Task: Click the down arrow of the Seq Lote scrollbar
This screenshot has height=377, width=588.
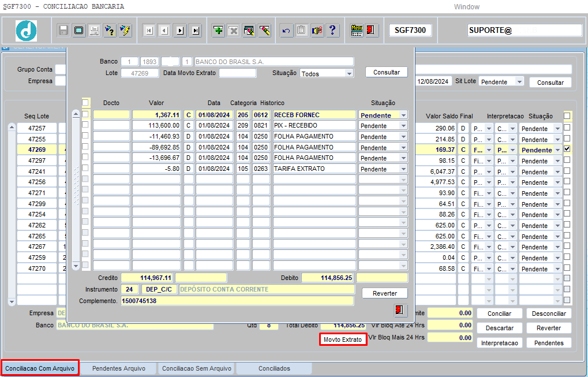Action: 12,301
